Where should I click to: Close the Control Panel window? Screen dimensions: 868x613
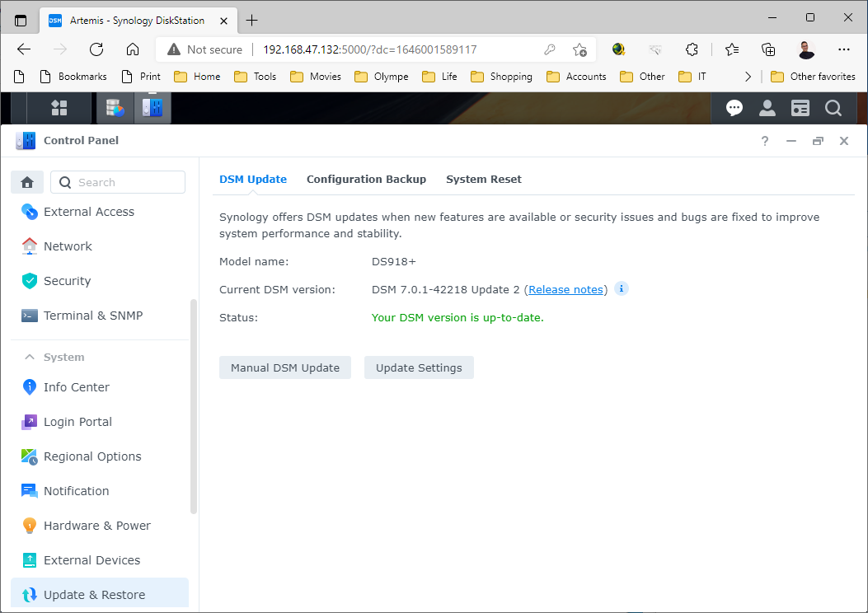843,141
